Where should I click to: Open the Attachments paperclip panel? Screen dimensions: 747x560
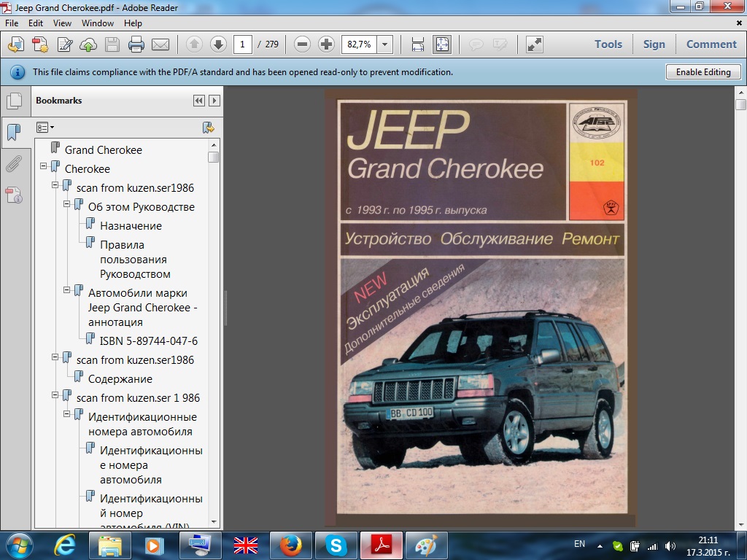tap(13, 164)
